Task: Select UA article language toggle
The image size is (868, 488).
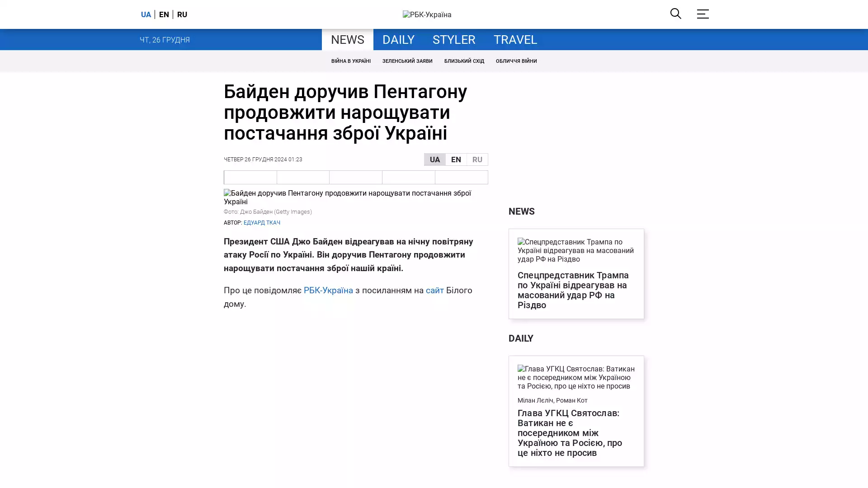Action: [x=434, y=160]
